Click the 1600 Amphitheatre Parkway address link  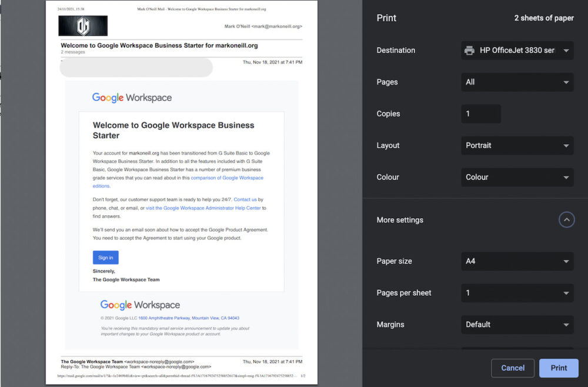click(x=189, y=318)
